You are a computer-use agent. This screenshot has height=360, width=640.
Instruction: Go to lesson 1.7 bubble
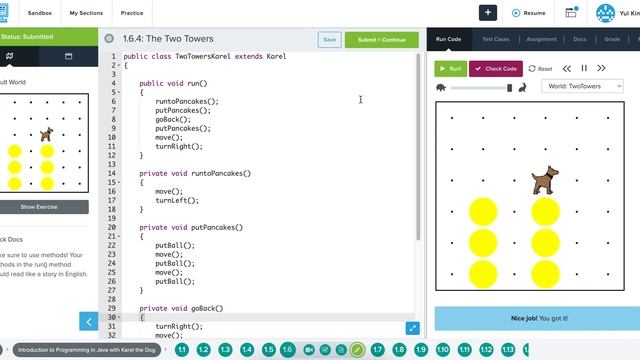(x=378, y=350)
